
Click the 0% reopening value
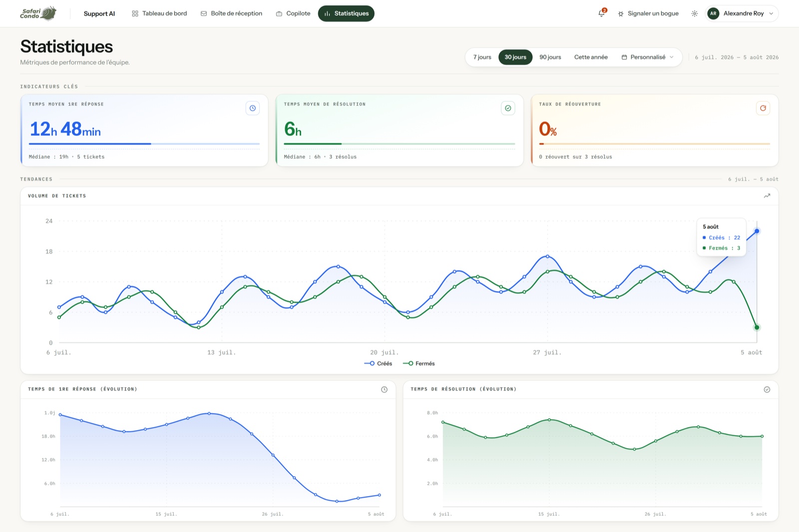[x=548, y=129]
